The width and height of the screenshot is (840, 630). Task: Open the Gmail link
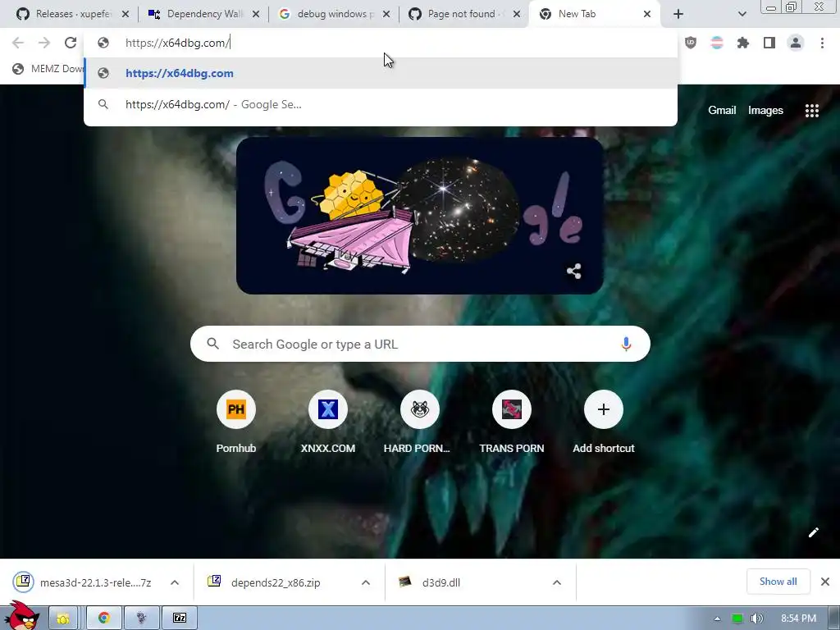coord(722,111)
